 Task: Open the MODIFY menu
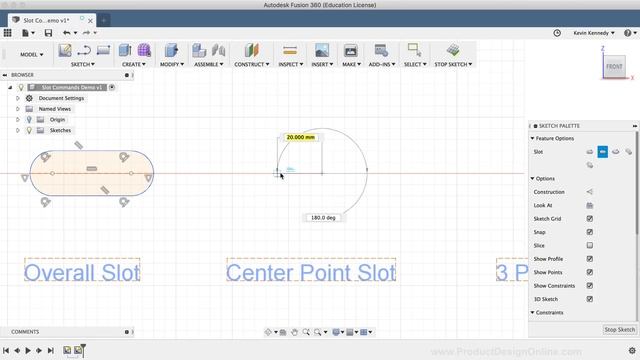(x=172, y=64)
